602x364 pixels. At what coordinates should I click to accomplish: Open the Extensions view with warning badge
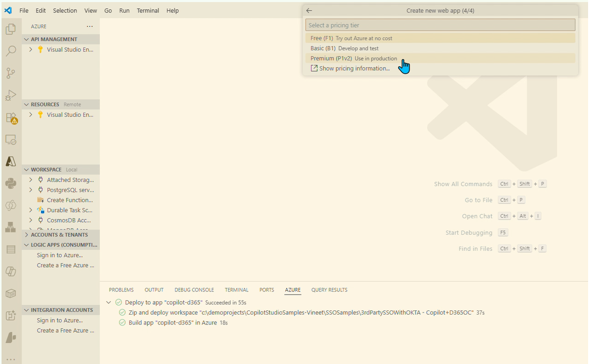(10, 118)
